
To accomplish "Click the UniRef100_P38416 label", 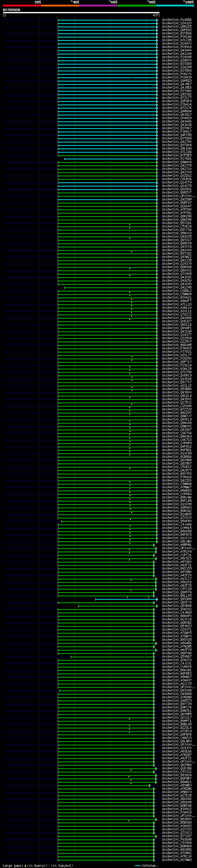I will pos(176,477).
